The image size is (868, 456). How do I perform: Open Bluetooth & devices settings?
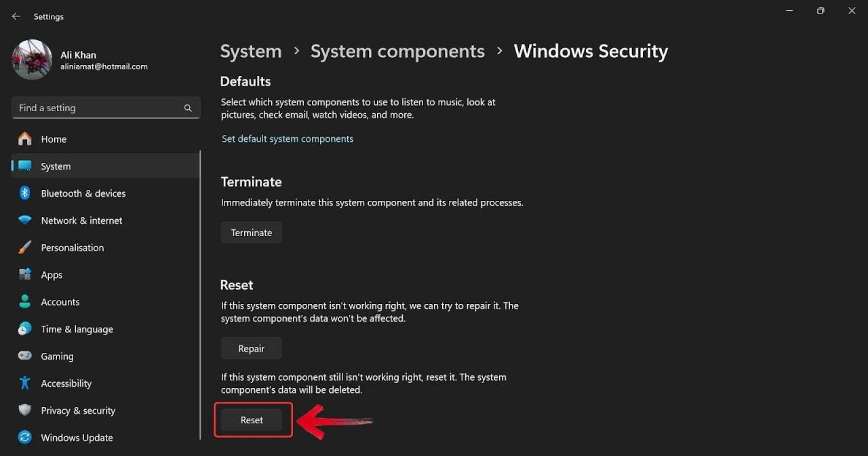[83, 193]
